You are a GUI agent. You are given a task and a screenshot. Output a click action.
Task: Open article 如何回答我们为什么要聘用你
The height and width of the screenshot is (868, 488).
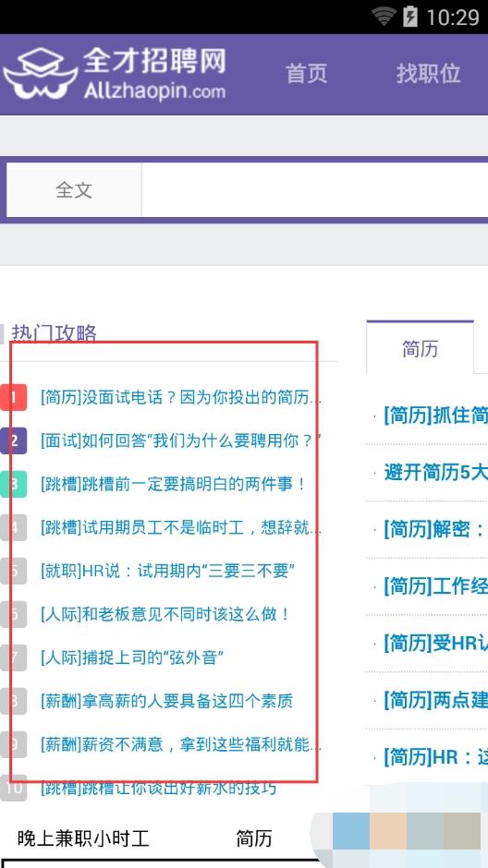181,440
